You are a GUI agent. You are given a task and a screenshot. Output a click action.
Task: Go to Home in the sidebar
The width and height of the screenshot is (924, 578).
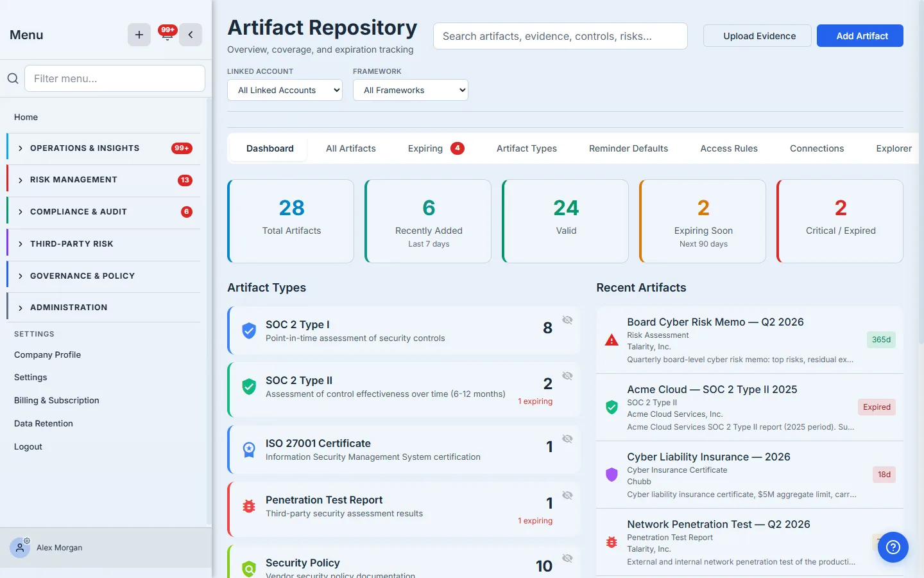[26, 117]
